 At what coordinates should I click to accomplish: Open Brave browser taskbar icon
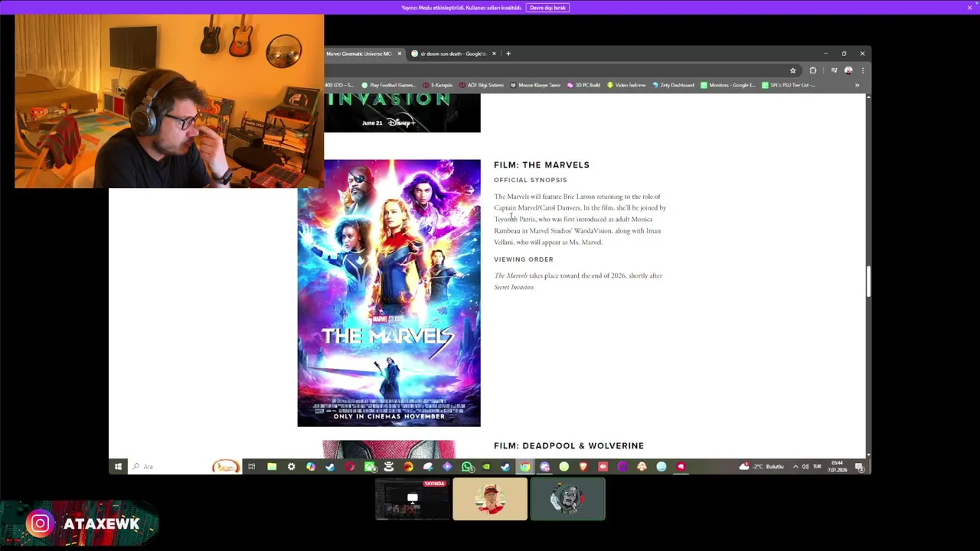583,466
